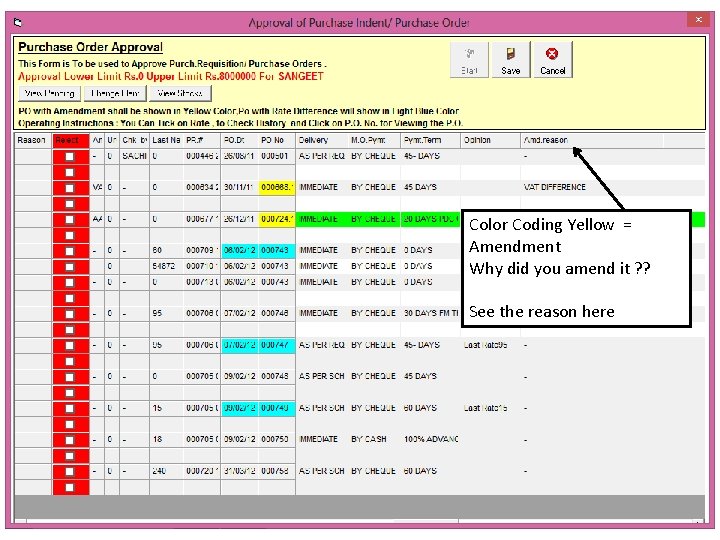Tick Reject checkbox for Last Ns 54872 row

pos(69,266)
